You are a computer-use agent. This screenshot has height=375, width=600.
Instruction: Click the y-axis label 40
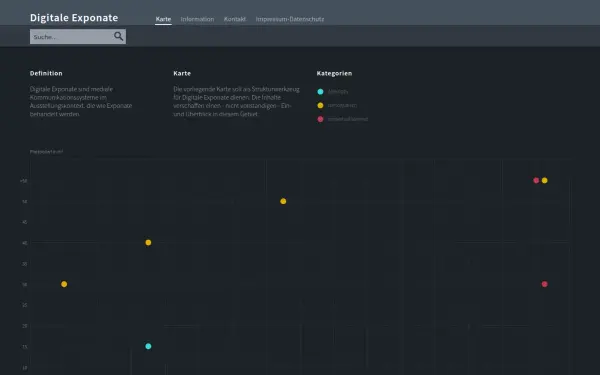(25, 243)
